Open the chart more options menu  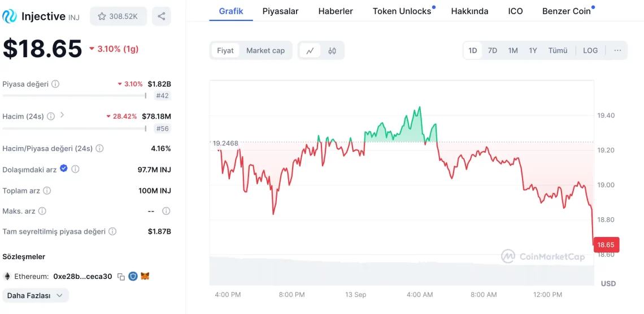tap(617, 50)
